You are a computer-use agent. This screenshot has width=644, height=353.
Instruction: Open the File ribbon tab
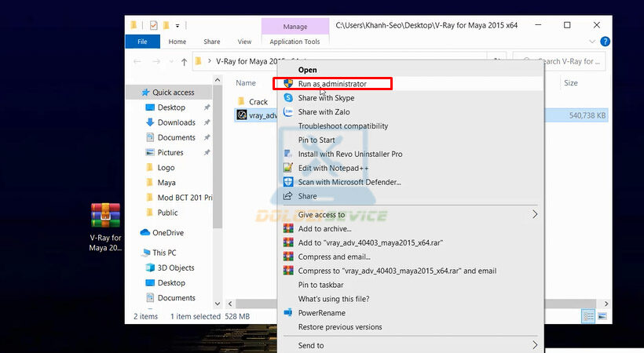pos(142,42)
